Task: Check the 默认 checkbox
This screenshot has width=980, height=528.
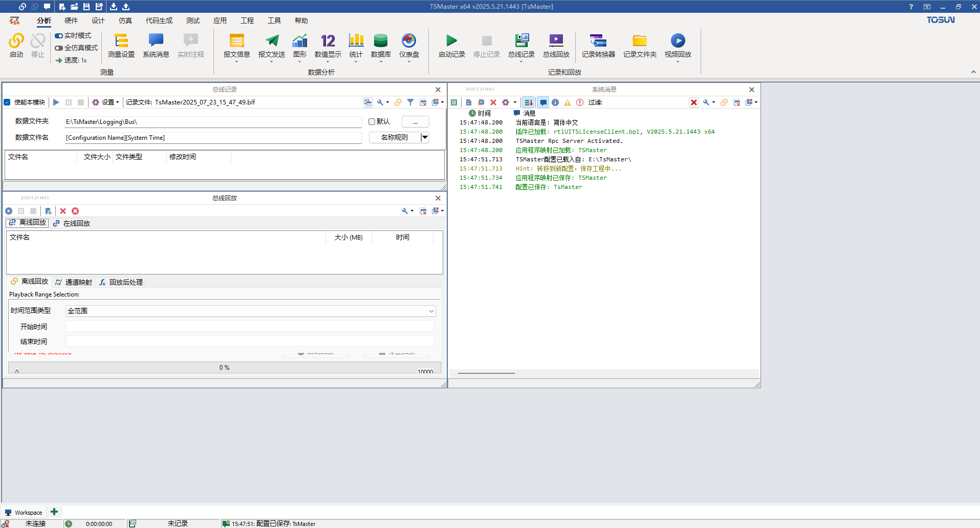Action: pos(372,121)
